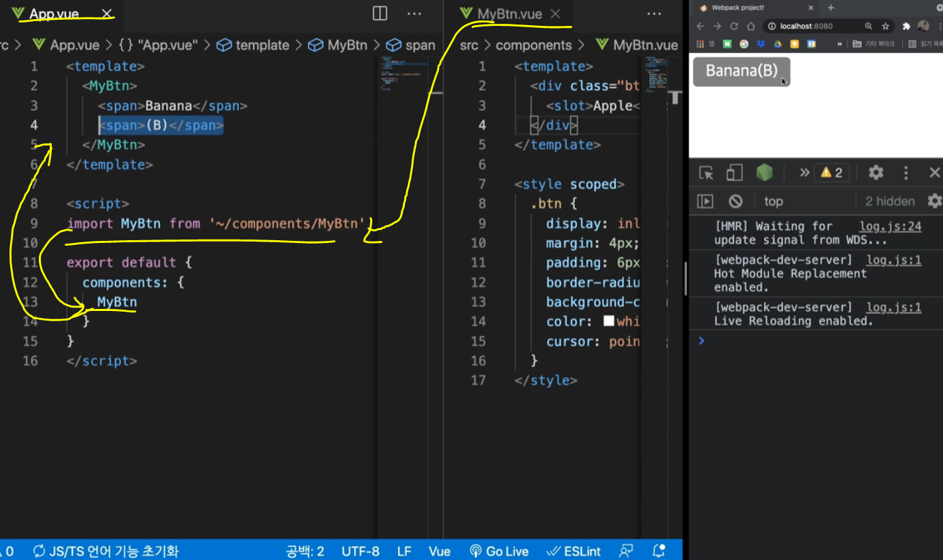
Task: Open notifications bell in status bar
Action: tap(659, 550)
